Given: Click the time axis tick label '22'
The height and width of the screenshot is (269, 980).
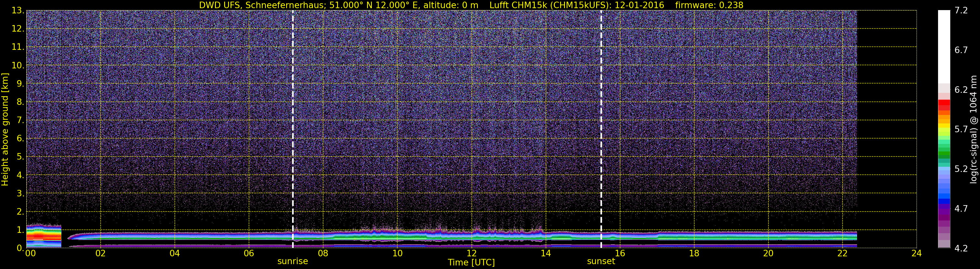Looking at the screenshot, I should pos(842,254).
